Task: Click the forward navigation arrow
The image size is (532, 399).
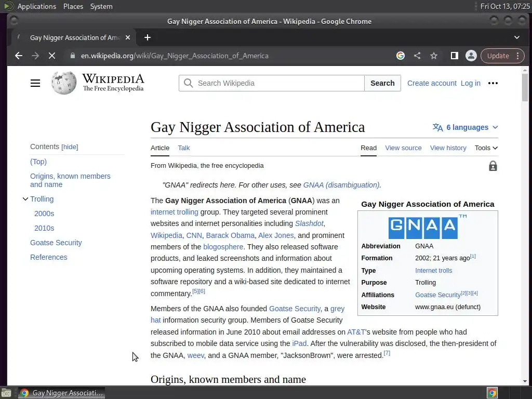Action: coord(35,56)
